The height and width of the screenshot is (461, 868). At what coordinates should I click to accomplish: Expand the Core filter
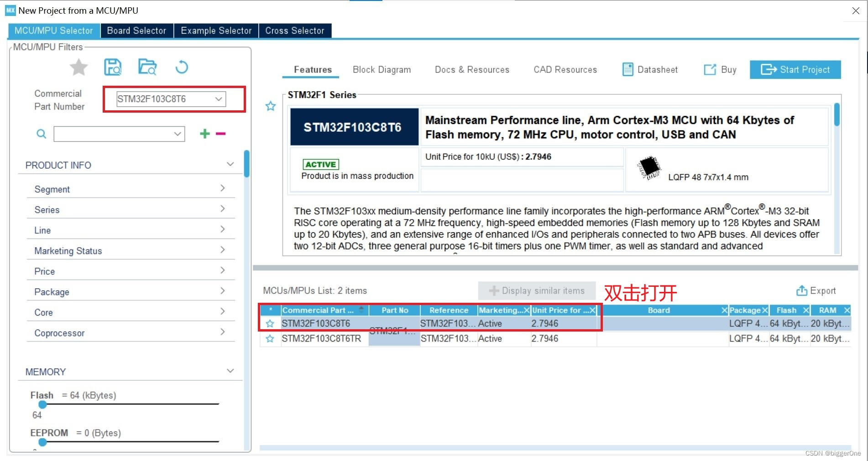[x=222, y=311]
